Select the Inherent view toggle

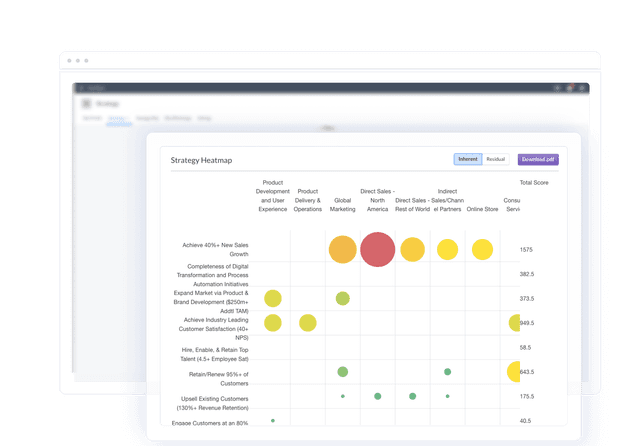[x=468, y=159]
